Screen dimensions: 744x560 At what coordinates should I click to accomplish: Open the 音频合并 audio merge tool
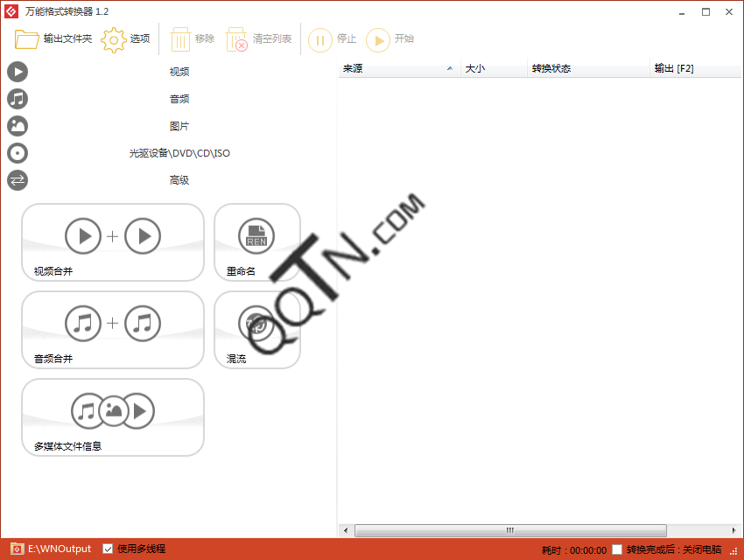click(x=113, y=330)
